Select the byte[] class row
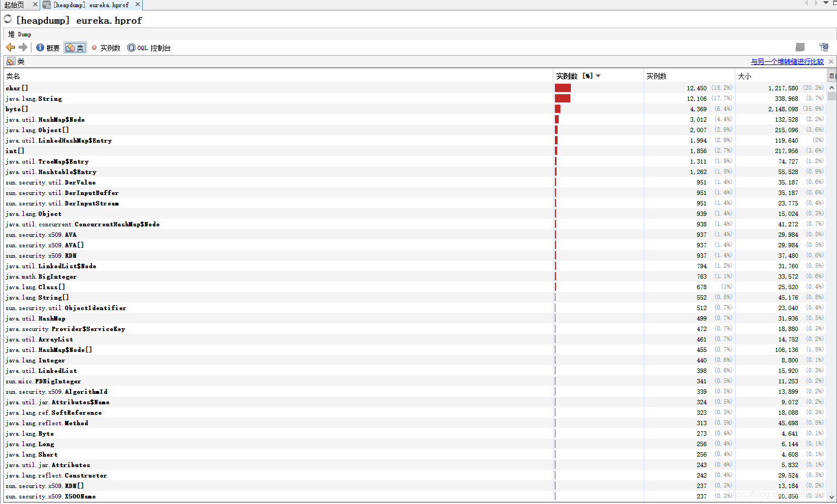 tap(416, 109)
